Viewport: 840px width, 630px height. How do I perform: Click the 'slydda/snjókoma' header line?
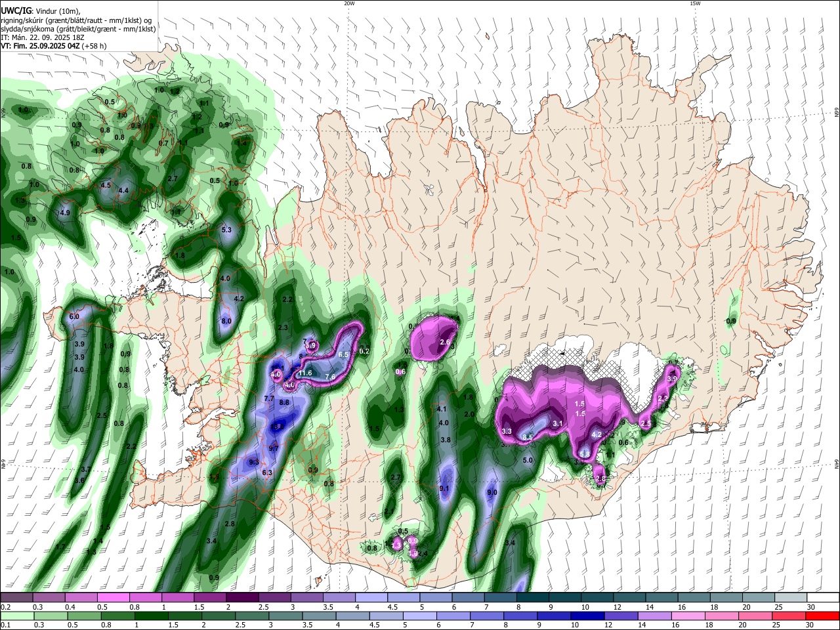tap(78, 29)
